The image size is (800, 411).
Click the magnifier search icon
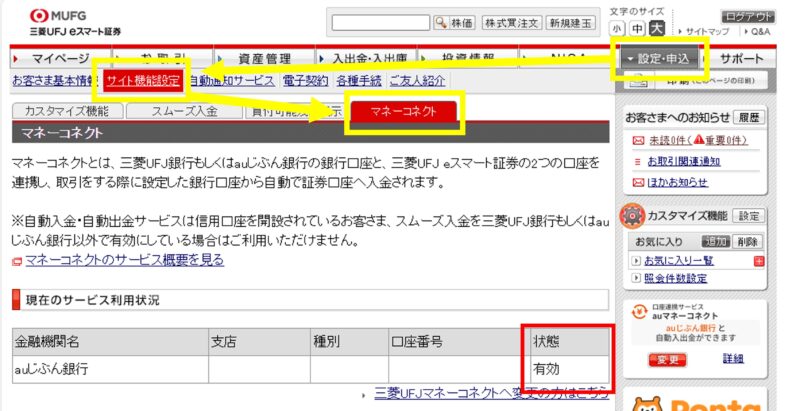coord(441,22)
